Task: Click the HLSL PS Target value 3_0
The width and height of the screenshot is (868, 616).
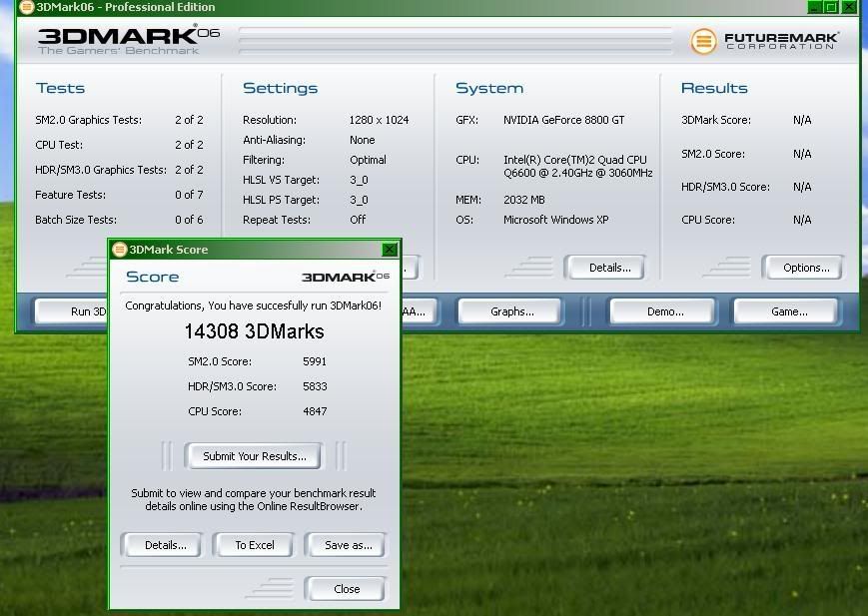Action: click(x=359, y=200)
